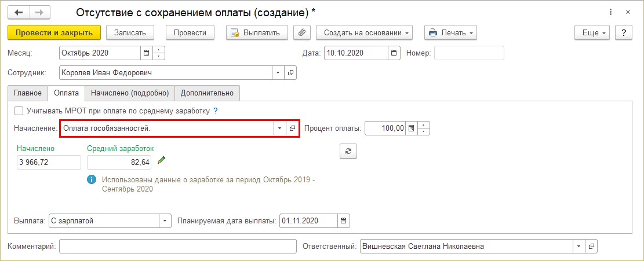Click the Провести button
Screen dimensions: 644x261
point(190,33)
